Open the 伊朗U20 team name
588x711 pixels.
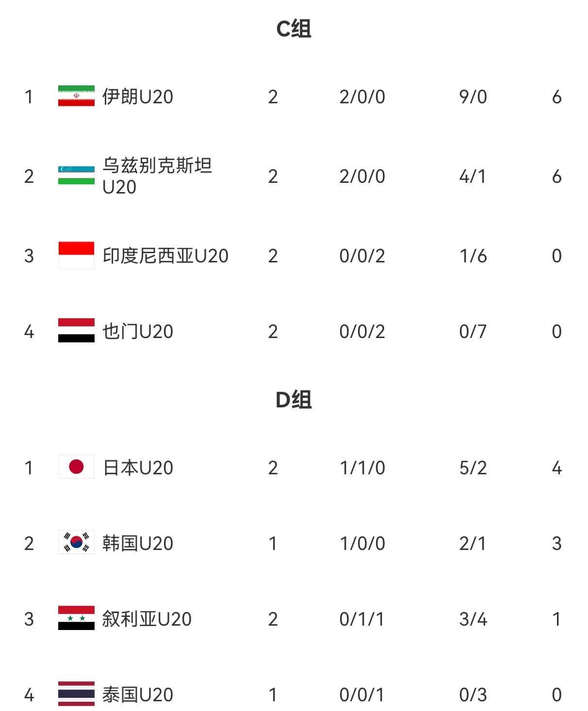pos(138,97)
